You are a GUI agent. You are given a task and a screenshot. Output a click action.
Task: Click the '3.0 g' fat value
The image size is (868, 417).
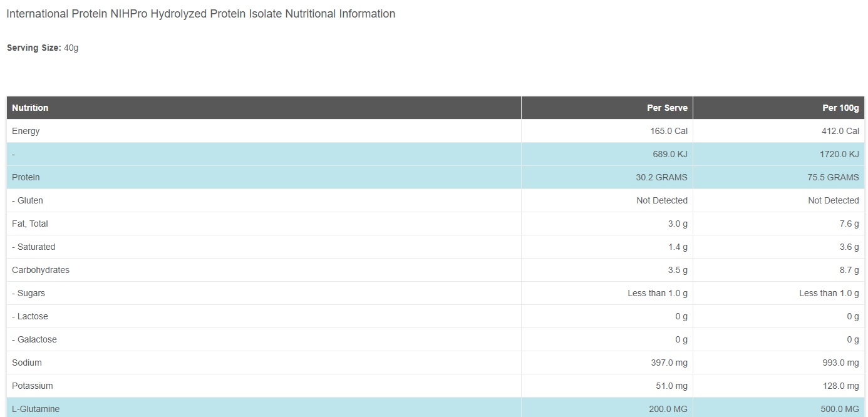point(678,224)
